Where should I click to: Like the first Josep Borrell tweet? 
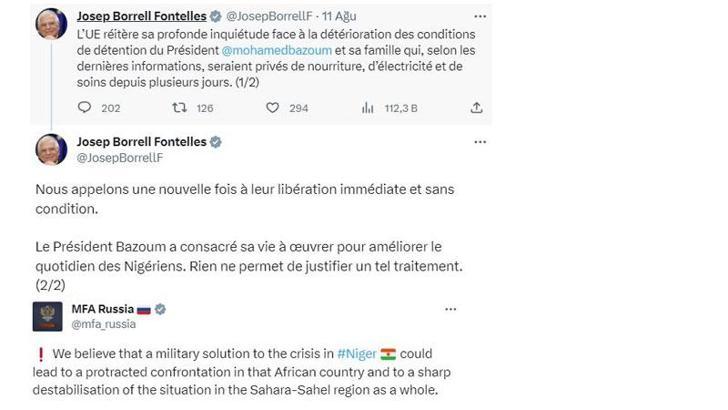[270, 108]
